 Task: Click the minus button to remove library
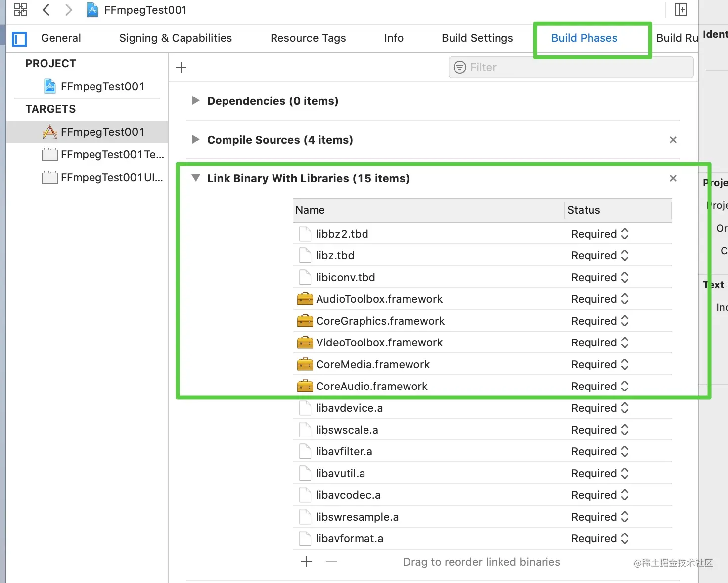[331, 562]
